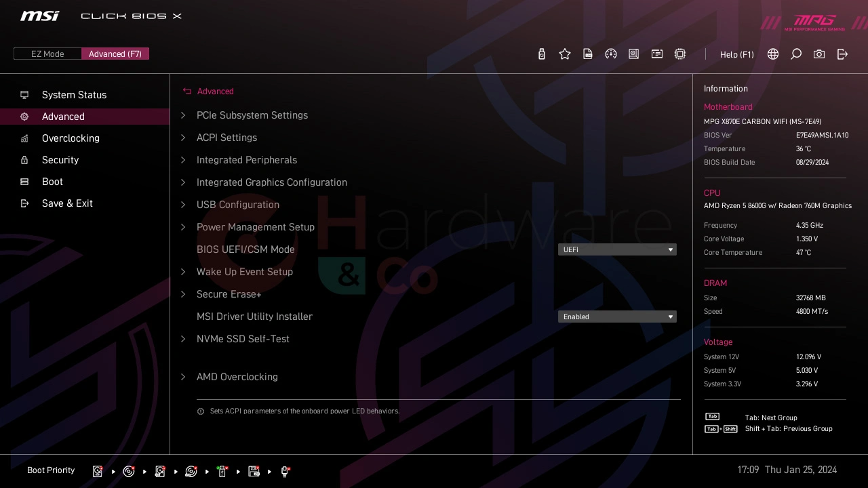
Task: Click the profile file document icon
Action: point(588,54)
